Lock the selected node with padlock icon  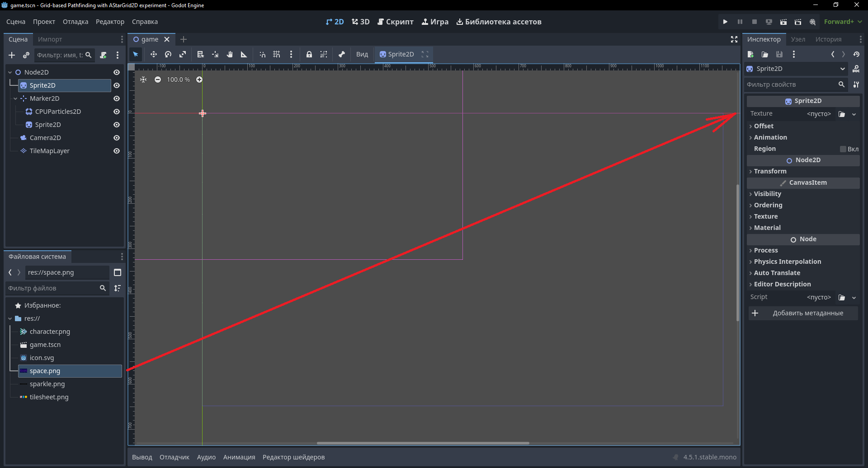(x=309, y=54)
